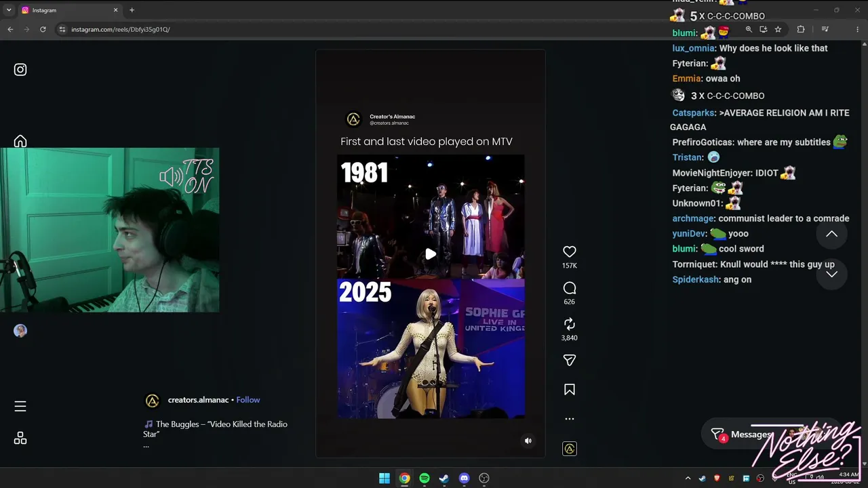Open the 'Also from Meta' grid icon
This screenshot has height=488, width=868.
pyautogui.click(x=20, y=439)
